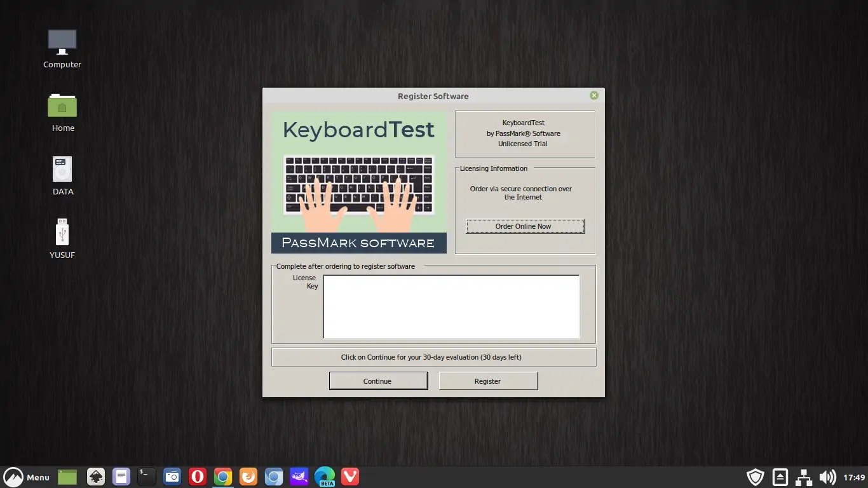Launch GIMP from the taskbar
This screenshot has height=488, width=868.
(299, 477)
